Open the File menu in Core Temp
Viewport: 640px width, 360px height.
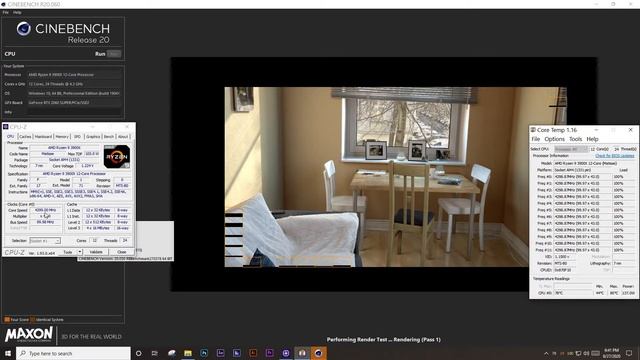(536, 139)
